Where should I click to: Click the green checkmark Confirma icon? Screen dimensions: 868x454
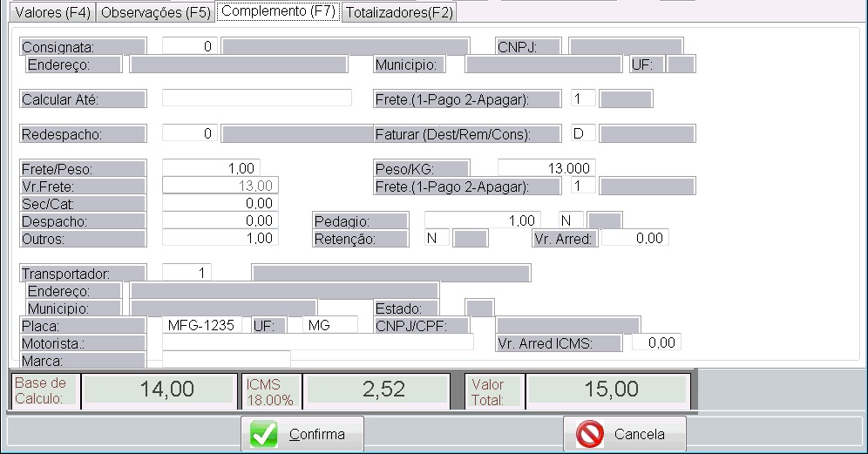(264, 434)
